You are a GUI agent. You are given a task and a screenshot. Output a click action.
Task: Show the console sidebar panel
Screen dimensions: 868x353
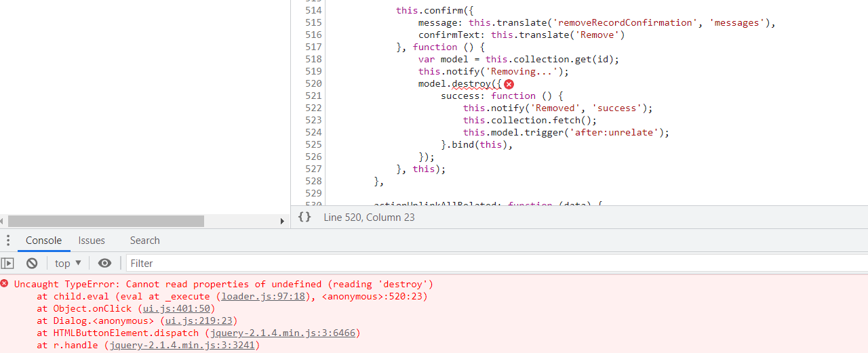click(x=7, y=263)
